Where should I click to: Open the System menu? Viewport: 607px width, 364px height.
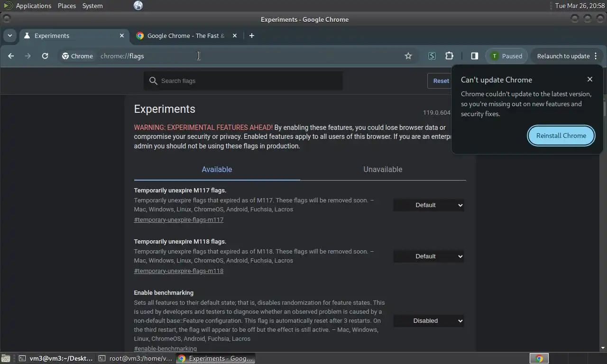point(92,6)
